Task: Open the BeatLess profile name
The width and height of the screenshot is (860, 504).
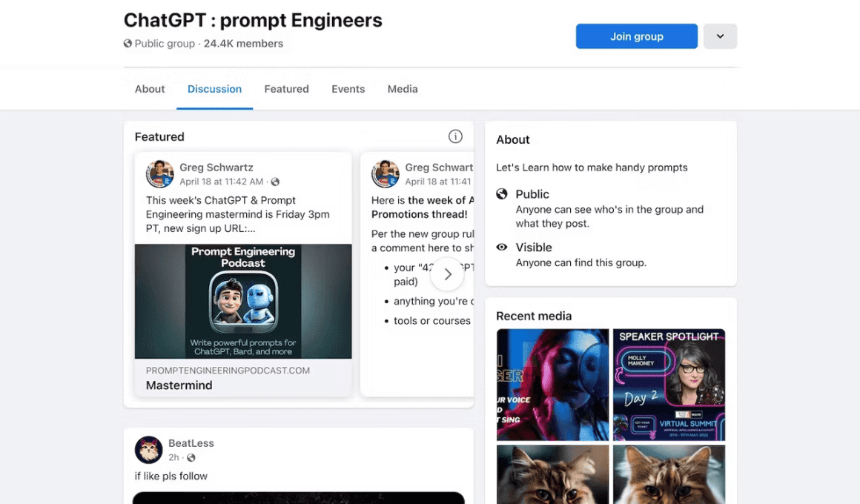Action: [x=191, y=443]
